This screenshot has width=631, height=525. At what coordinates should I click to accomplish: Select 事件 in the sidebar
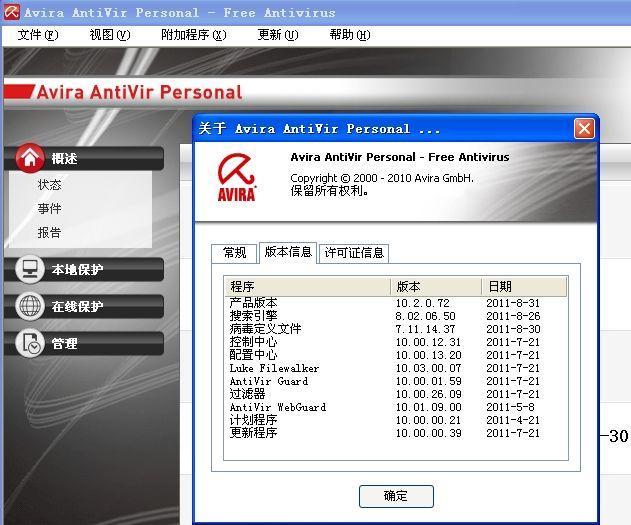(x=50, y=209)
